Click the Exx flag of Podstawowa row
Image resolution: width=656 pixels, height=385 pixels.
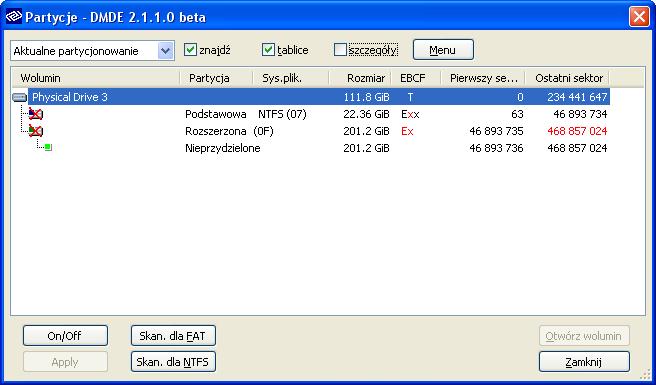(x=410, y=114)
